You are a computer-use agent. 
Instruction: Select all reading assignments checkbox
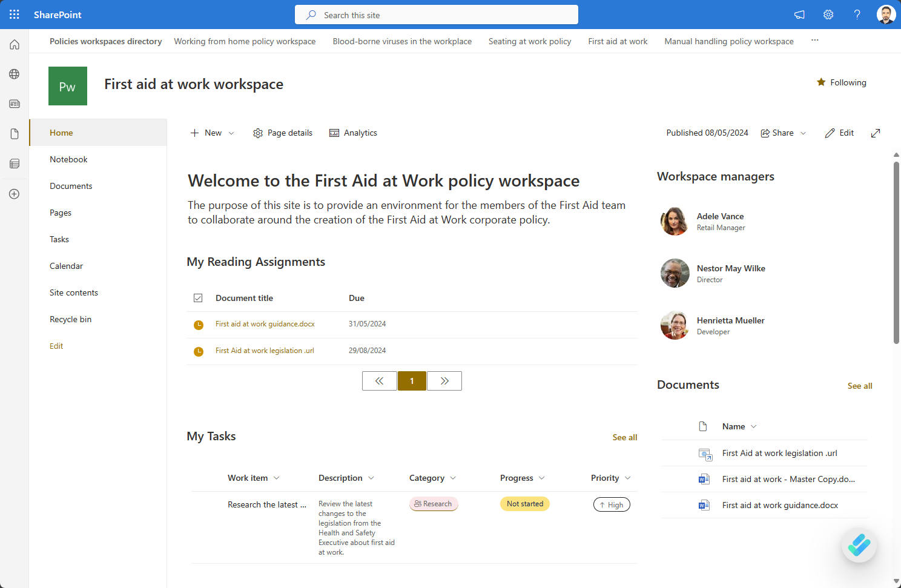(198, 297)
